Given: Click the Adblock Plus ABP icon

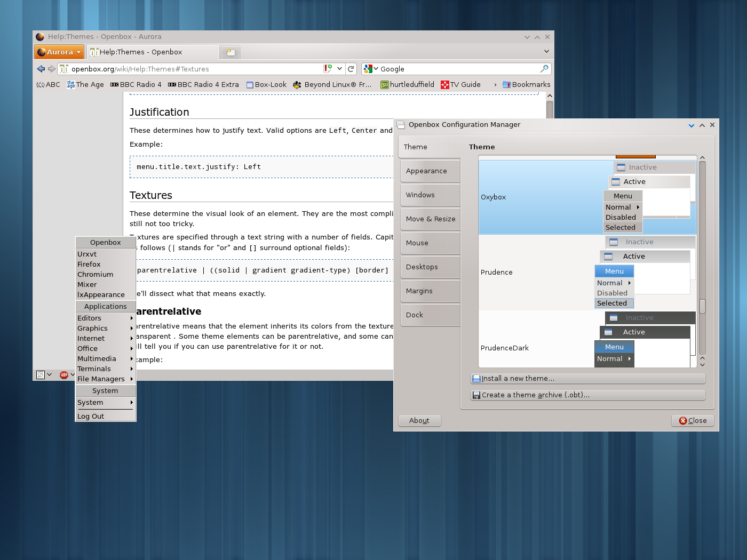Looking at the screenshot, I should coord(64,375).
